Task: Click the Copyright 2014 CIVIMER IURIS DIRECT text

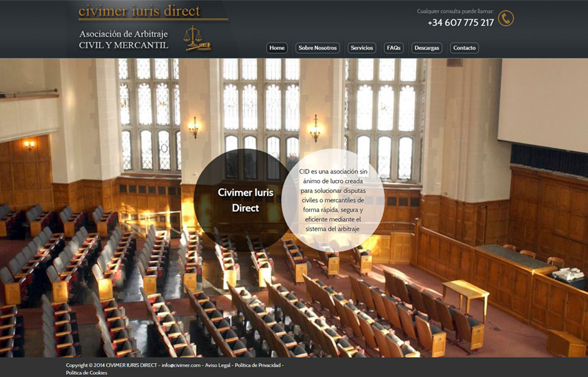Action: [x=111, y=365]
